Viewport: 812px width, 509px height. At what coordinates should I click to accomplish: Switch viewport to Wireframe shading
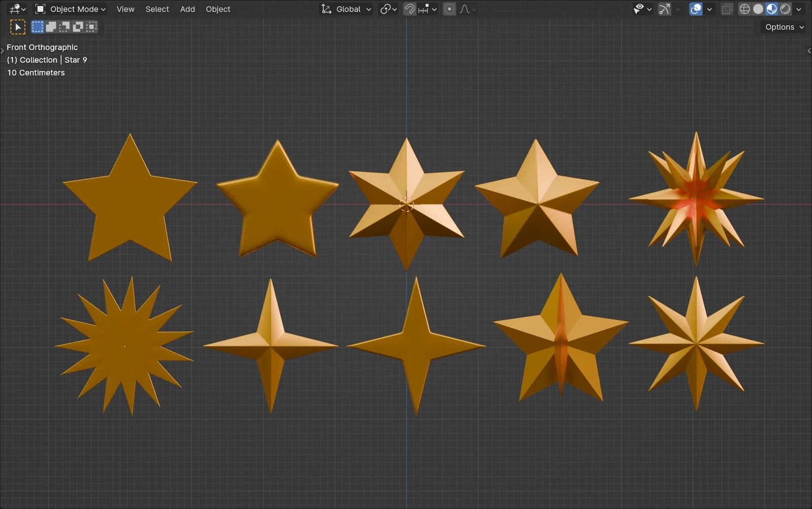(745, 9)
